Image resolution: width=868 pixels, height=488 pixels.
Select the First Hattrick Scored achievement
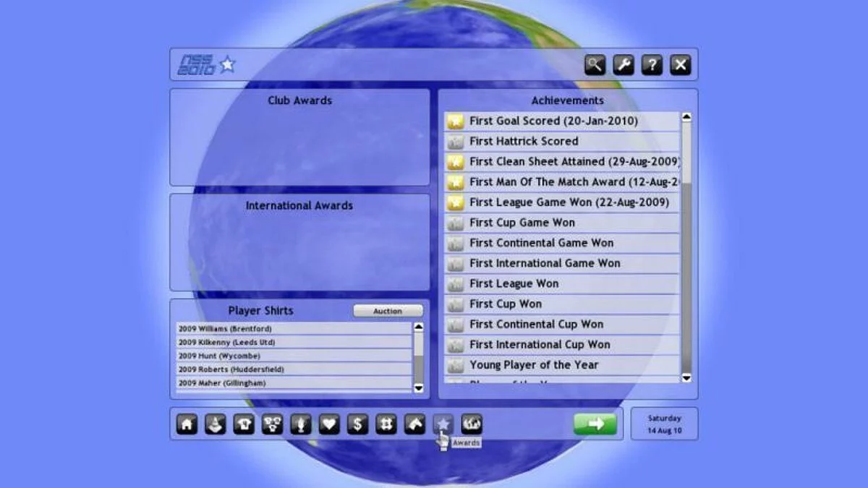pyautogui.click(x=562, y=142)
